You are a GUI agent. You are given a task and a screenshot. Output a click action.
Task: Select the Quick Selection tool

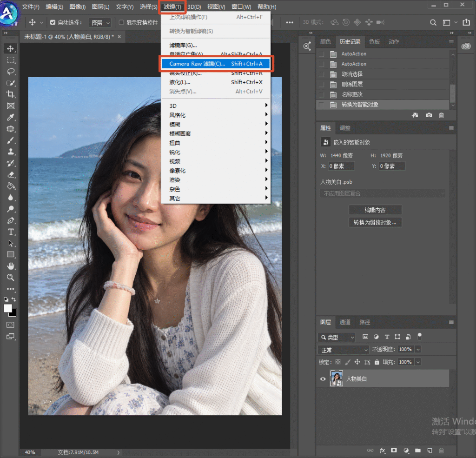point(11,83)
